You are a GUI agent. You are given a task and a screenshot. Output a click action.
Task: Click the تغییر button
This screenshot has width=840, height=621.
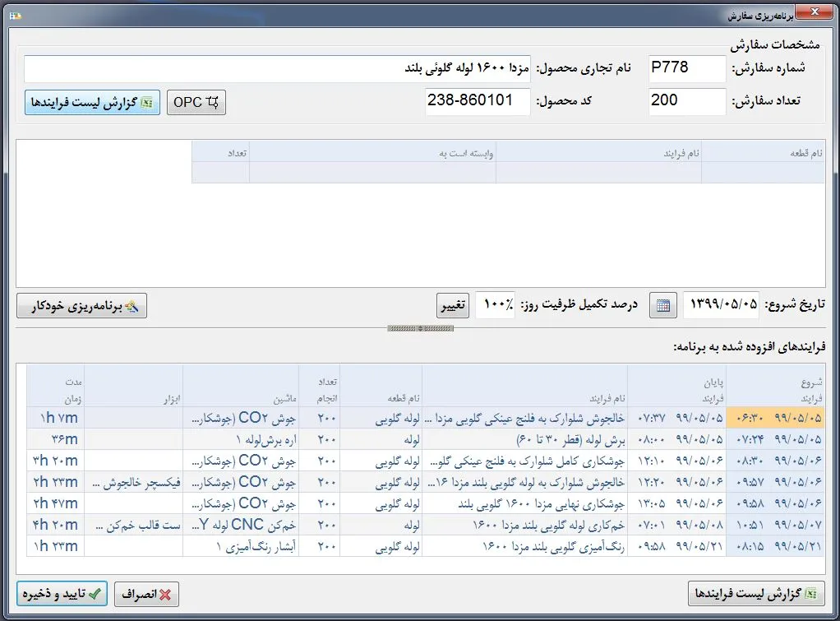pos(452,306)
